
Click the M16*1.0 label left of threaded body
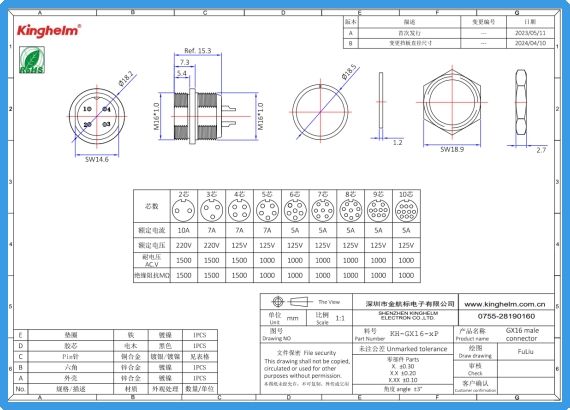click(x=156, y=116)
